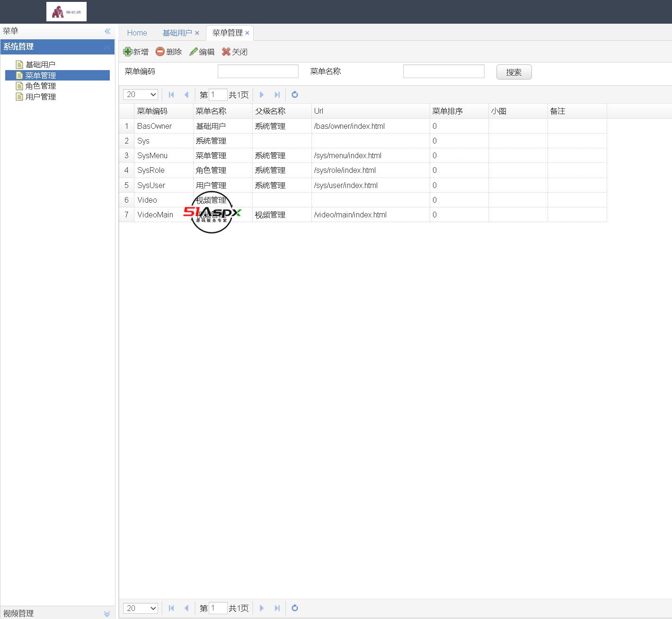
Task: Go to last page in bottom pager
Action: [277, 608]
